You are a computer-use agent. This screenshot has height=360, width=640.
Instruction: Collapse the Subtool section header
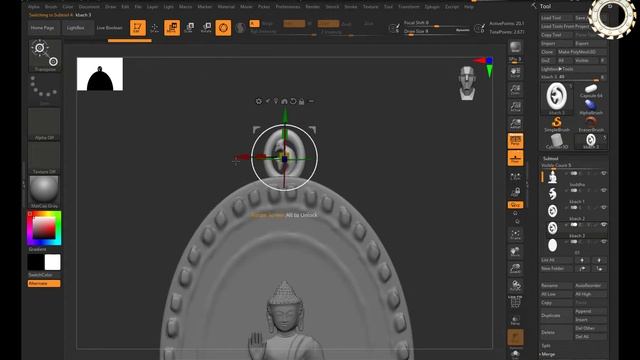click(551, 158)
